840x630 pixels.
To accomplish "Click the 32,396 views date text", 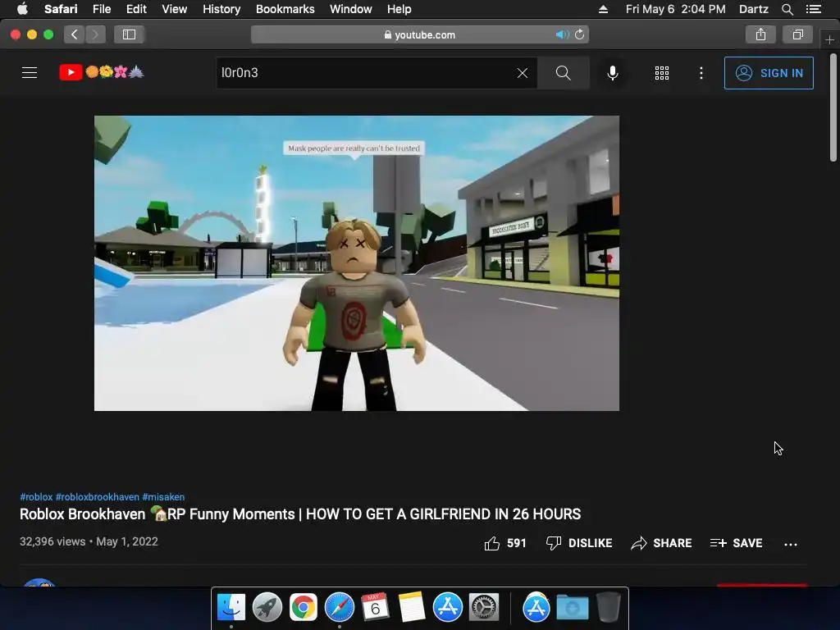I will coord(89,541).
